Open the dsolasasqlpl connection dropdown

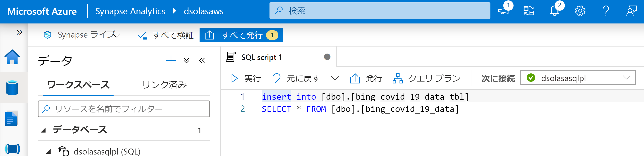pos(577,78)
